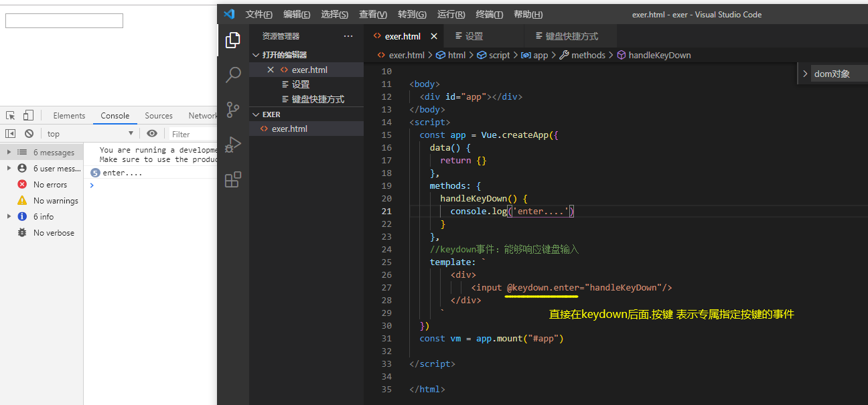Open the 帮助(H) menu
868x405 pixels.
pos(528,14)
